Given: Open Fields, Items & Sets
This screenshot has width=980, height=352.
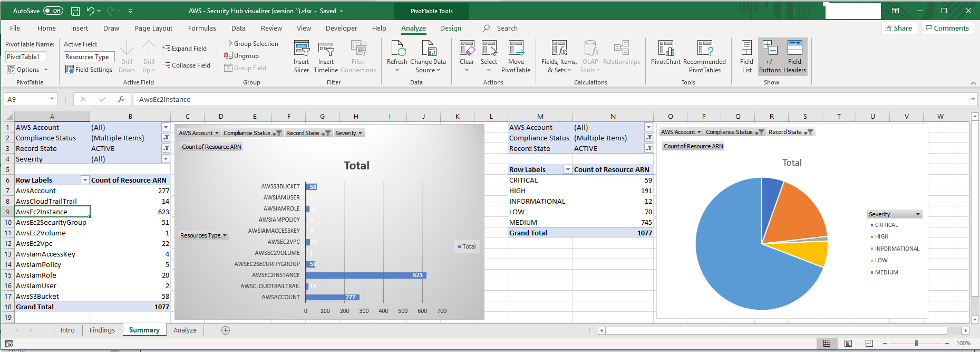Looking at the screenshot, I should (559, 57).
